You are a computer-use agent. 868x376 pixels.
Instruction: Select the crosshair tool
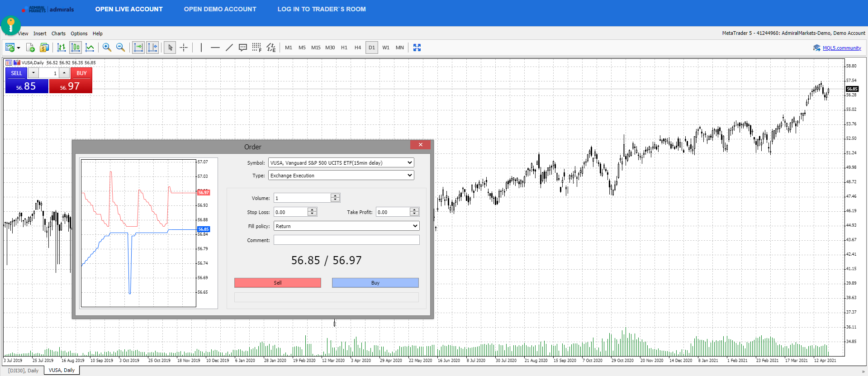[x=184, y=48]
